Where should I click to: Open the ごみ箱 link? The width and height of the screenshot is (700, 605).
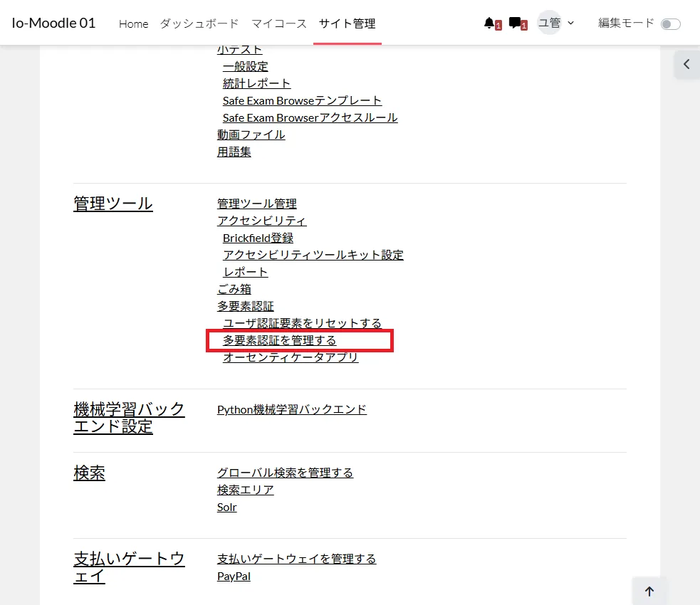234,289
